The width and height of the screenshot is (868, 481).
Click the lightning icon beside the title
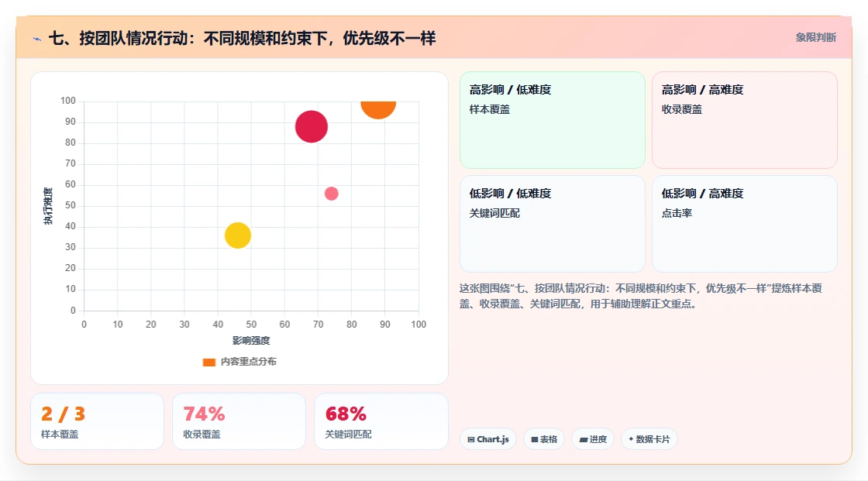[37, 39]
